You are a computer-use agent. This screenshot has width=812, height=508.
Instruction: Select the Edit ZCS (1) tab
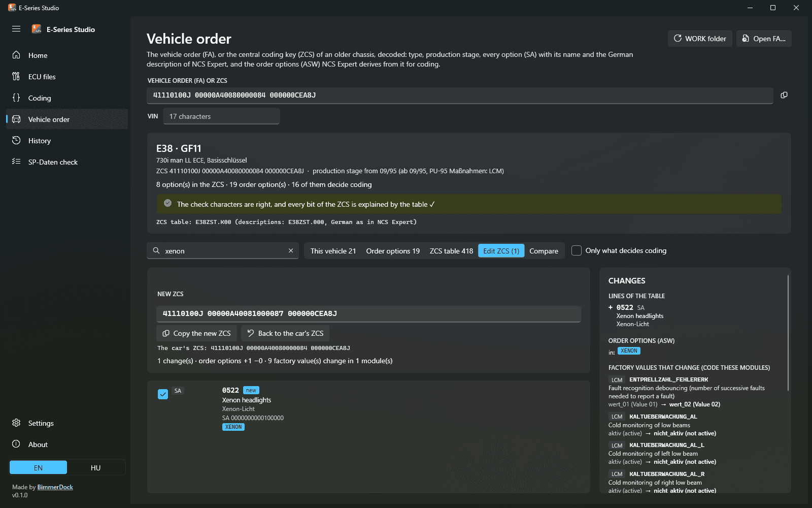coord(501,250)
